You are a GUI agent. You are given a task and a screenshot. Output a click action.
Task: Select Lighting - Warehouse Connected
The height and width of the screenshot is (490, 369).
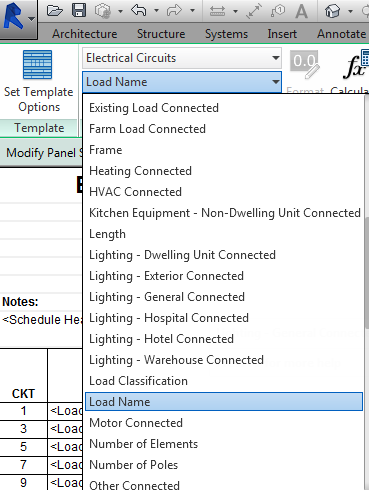click(x=224, y=360)
